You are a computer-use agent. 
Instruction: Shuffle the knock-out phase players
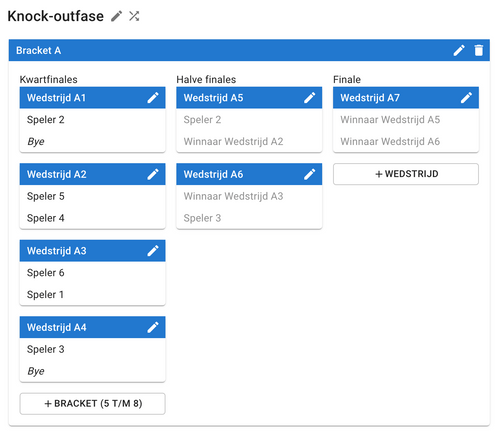134,16
